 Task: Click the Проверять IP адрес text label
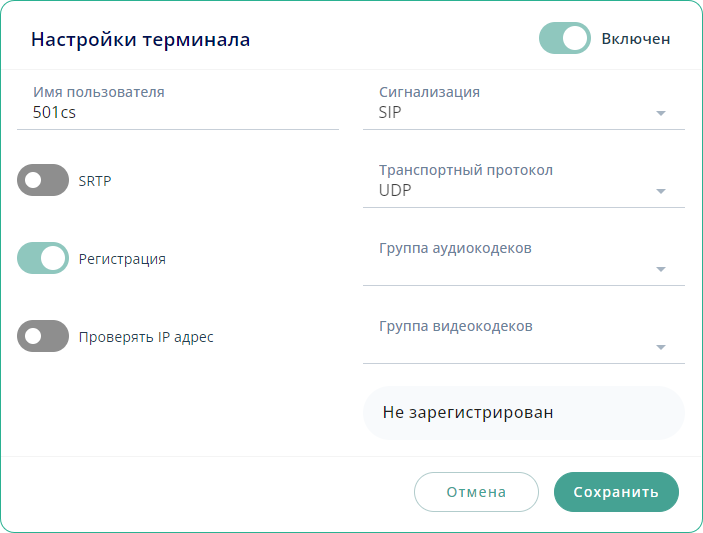(x=146, y=337)
